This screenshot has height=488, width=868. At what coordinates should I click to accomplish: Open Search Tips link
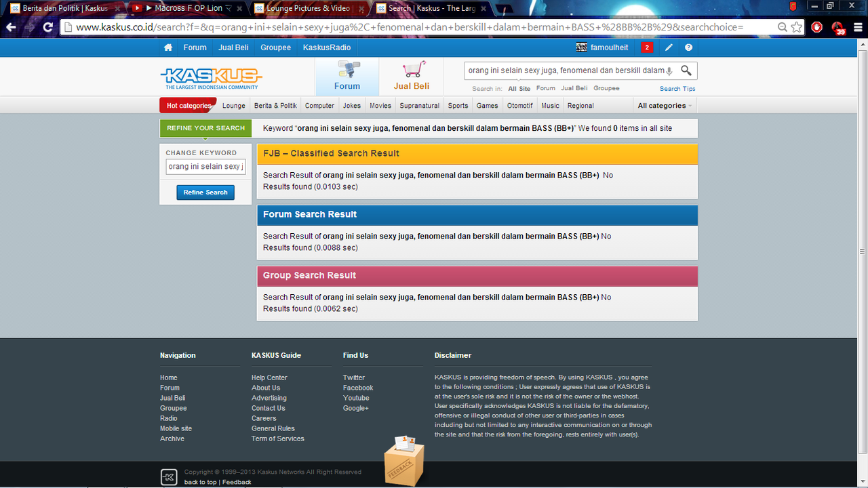tap(677, 89)
